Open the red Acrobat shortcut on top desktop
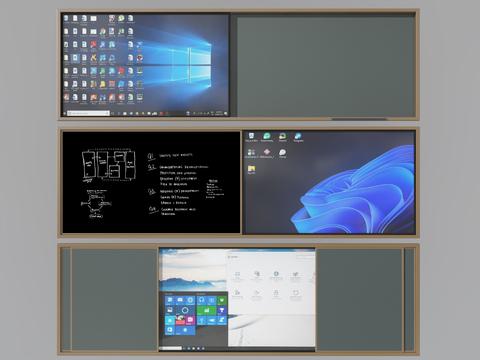This screenshot has height=360, width=480. coord(93,45)
